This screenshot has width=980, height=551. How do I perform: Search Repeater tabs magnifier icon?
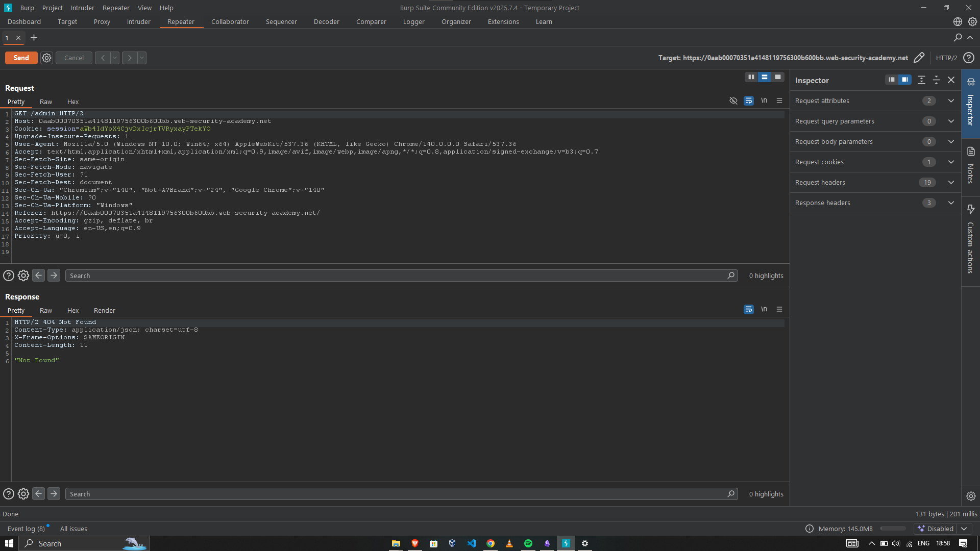958,38
